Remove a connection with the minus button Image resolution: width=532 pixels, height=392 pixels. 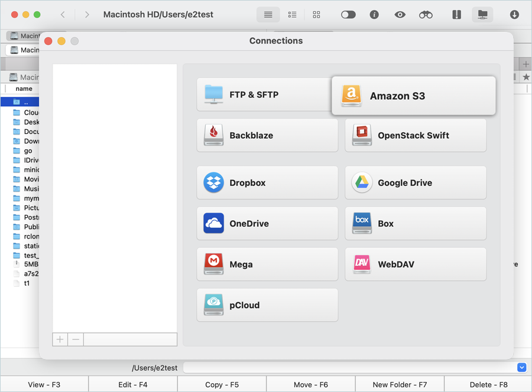(76, 339)
